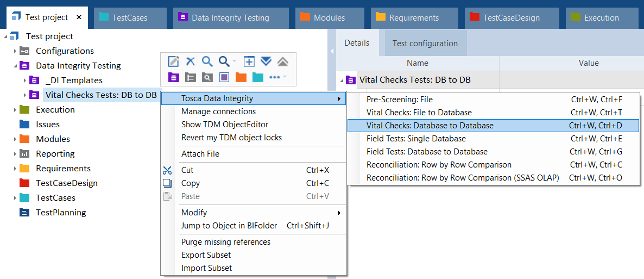This screenshot has width=644, height=279.
Task: Click the orange folder icon in mini toolbar
Action: point(241,77)
